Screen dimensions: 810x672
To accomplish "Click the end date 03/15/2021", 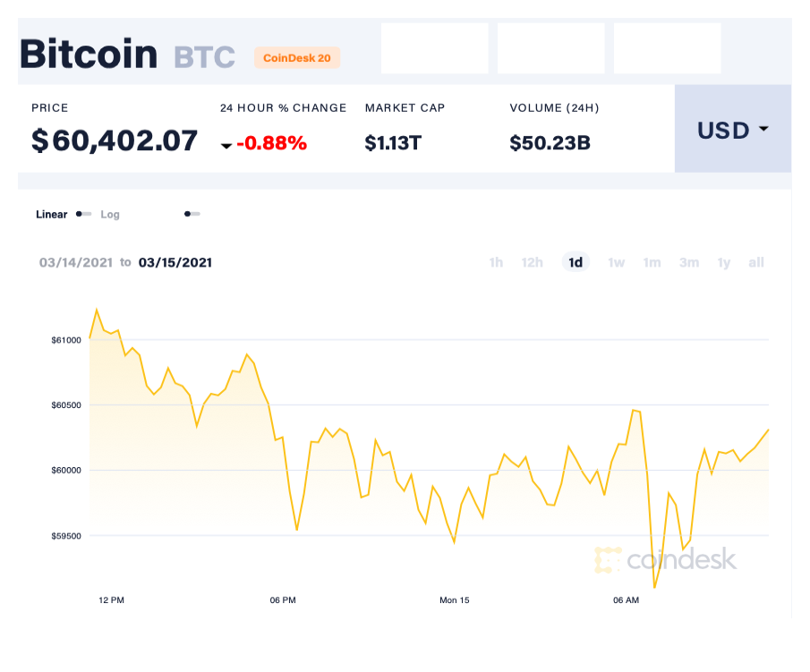I will 175,262.
